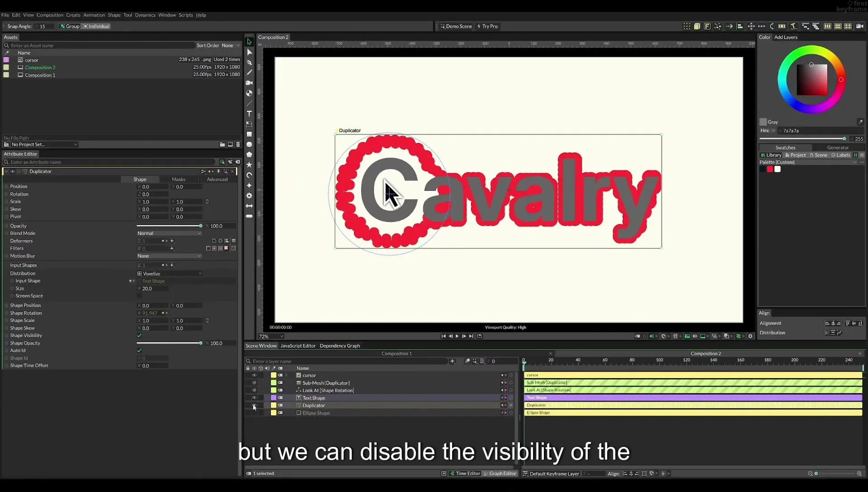Select the Text tool
Viewport: 868px width, 492px height.
coord(249,114)
